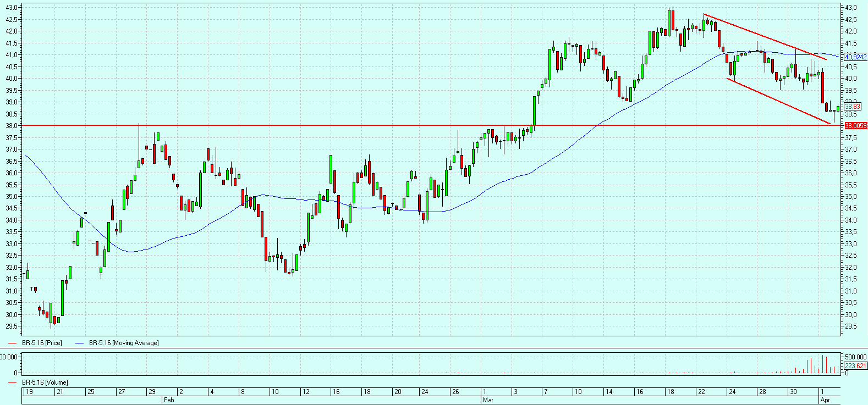Image resolution: width=868 pixels, height=405 pixels.
Task: Click the Feb month label on time axis
Action: (x=169, y=400)
